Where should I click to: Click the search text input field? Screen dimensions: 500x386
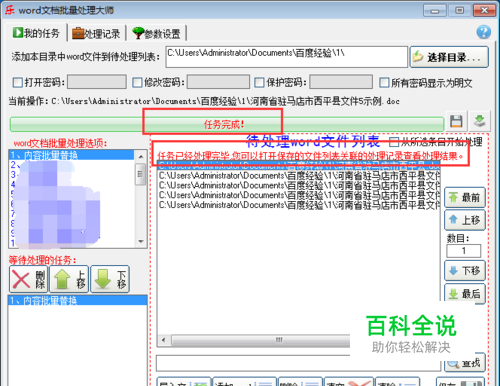pos(298,363)
